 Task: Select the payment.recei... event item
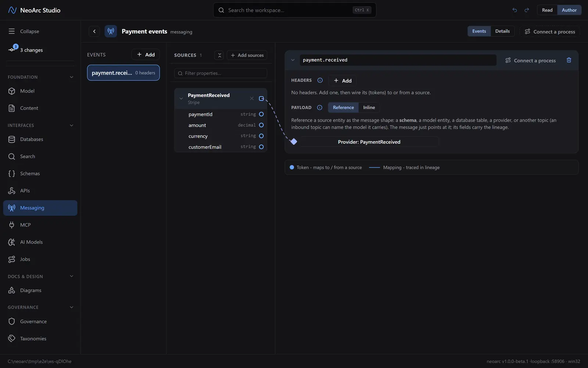point(123,73)
